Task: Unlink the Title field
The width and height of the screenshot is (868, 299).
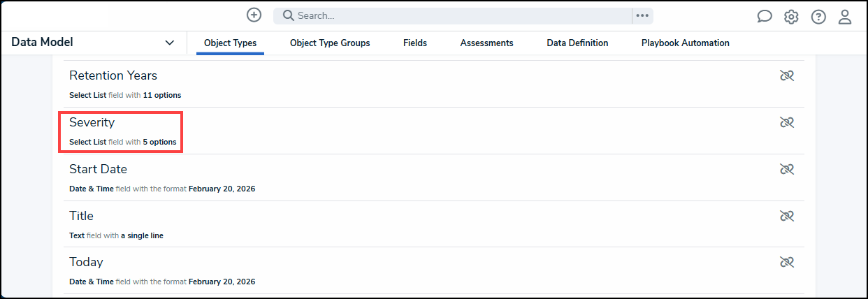Action: [x=787, y=216]
